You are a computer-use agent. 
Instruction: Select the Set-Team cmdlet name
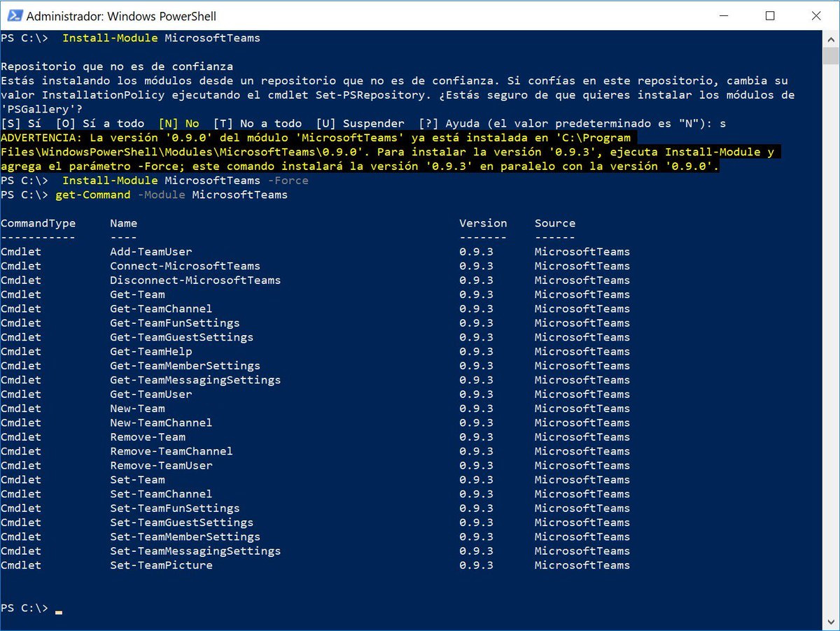click(137, 479)
